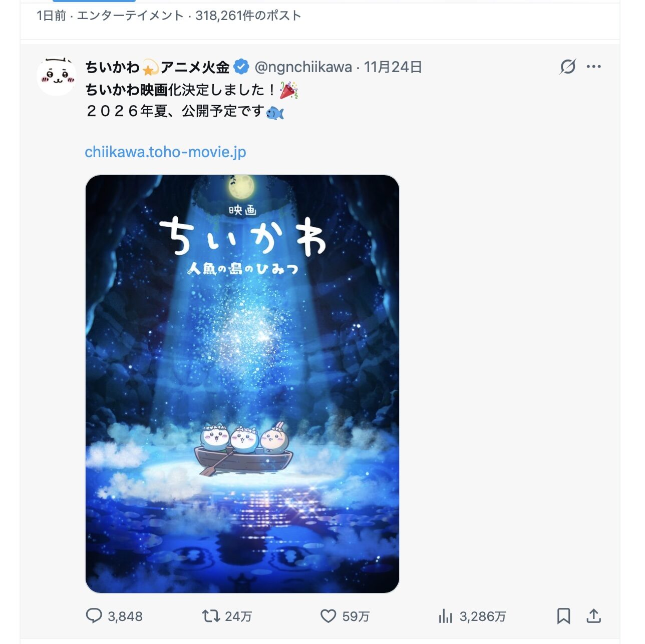Click the reply speech bubble icon
The image size is (645, 644).
tap(94, 616)
